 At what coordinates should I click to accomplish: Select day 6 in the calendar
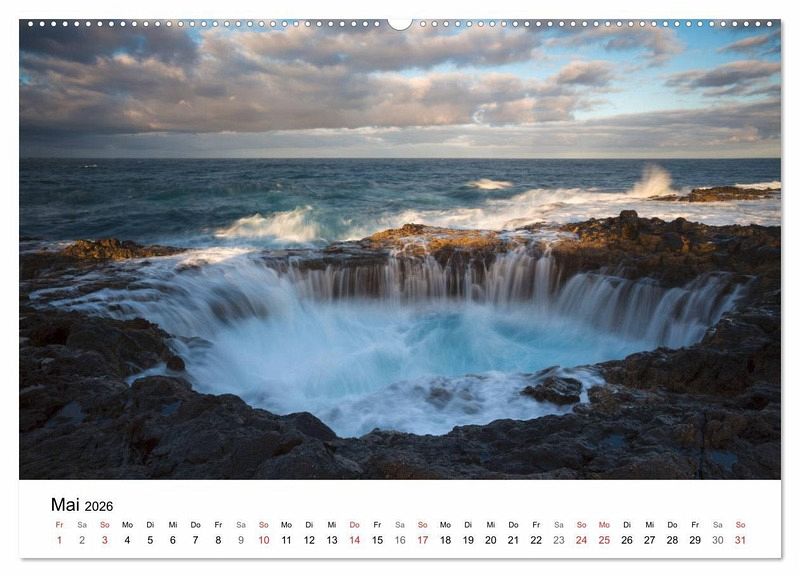coord(173,540)
